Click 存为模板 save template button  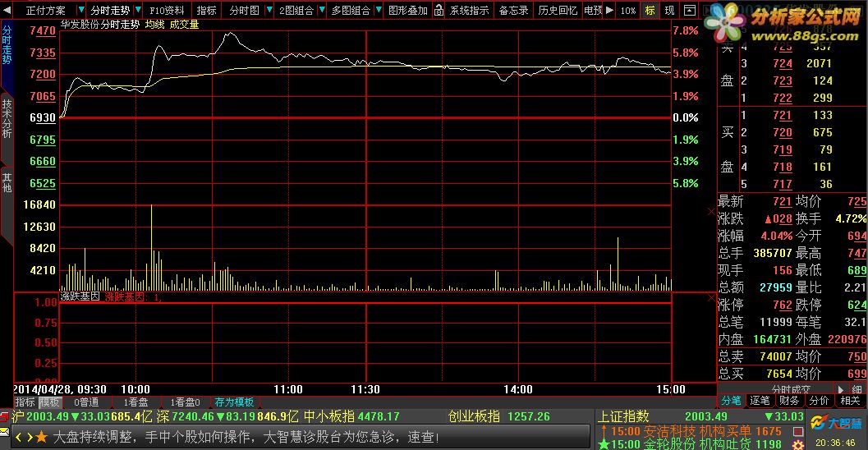pyautogui.click(x=234, y=402)
